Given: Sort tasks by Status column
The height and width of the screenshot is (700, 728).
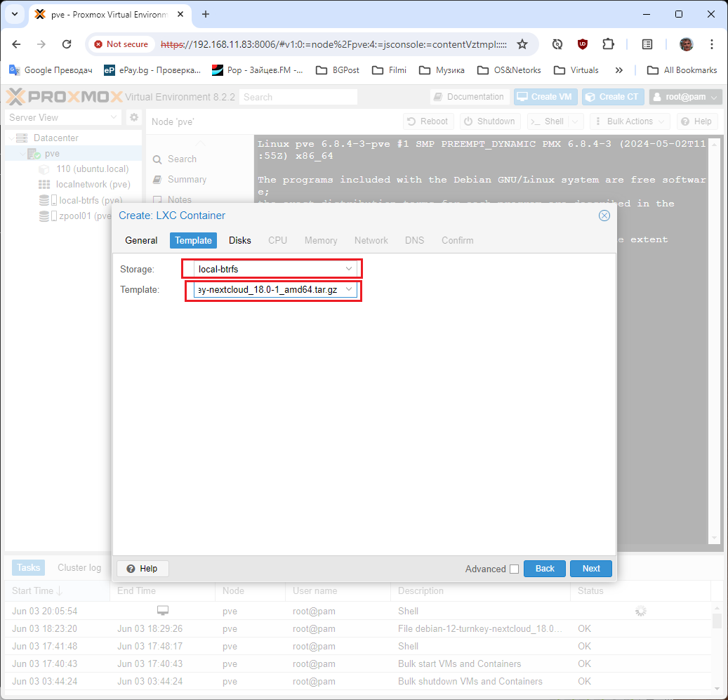Looking at the screenshot, I should [641, 590].
